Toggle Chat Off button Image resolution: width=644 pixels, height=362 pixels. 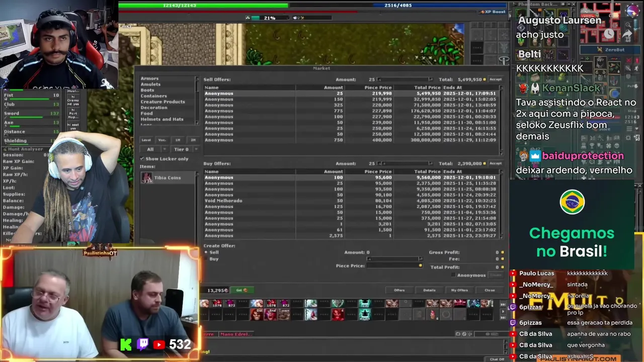[497, 359]
